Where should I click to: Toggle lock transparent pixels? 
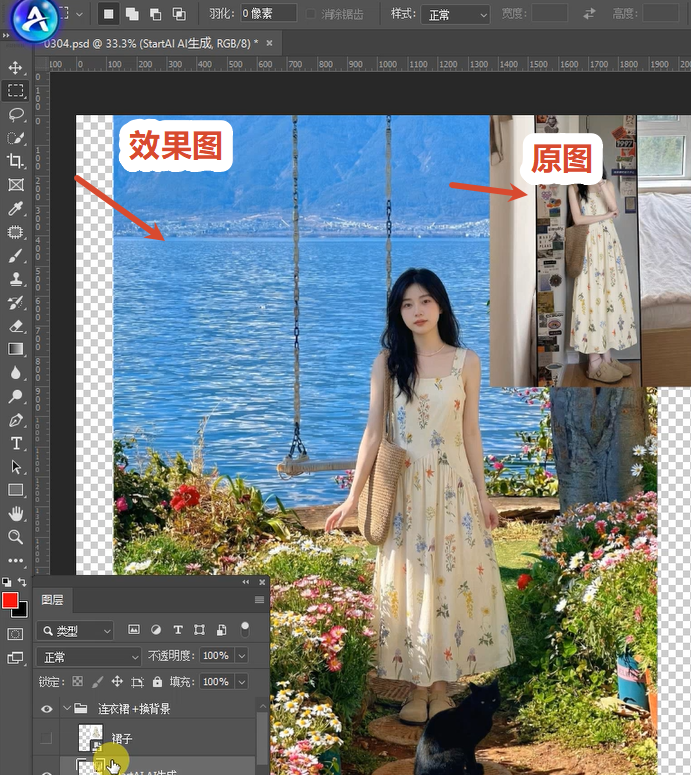coord(78,682)
